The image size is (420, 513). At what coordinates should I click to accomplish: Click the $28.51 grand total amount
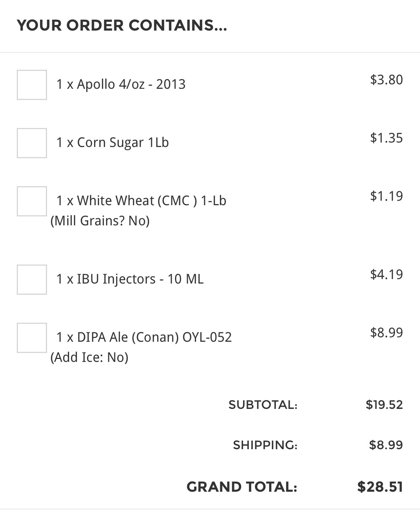click(x=380, y=487)
